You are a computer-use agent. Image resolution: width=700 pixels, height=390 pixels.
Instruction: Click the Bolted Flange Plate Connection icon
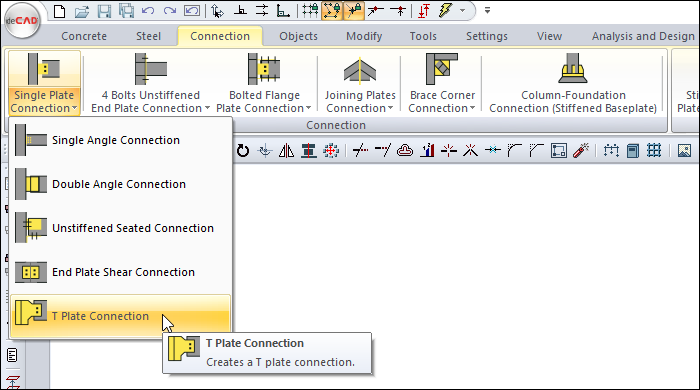[x=264, y=69]
